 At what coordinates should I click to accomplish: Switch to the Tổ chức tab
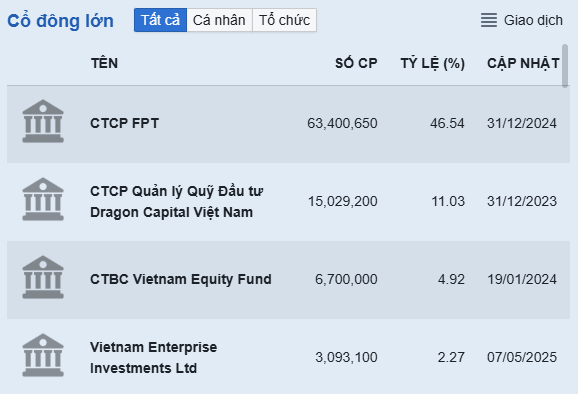(284, 20)
